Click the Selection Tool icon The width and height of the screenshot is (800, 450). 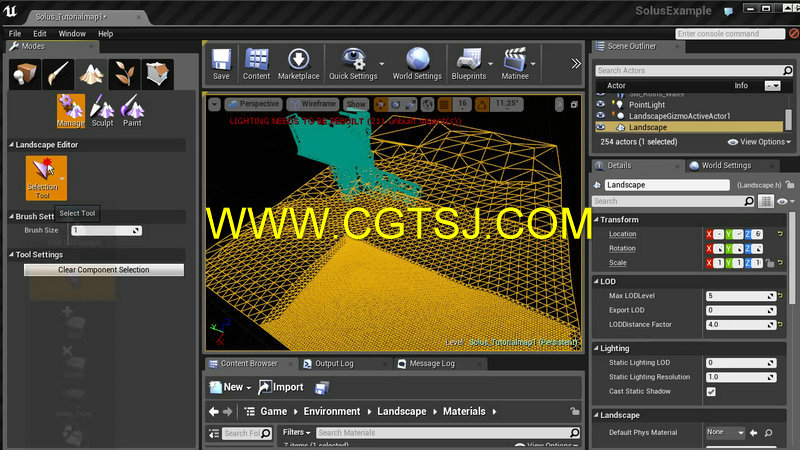[46, 178]
